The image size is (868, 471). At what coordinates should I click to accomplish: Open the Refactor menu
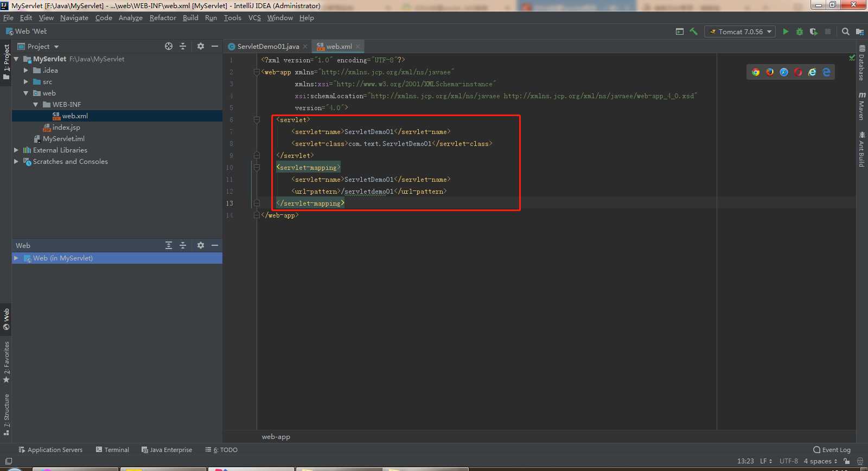(163, 18)
